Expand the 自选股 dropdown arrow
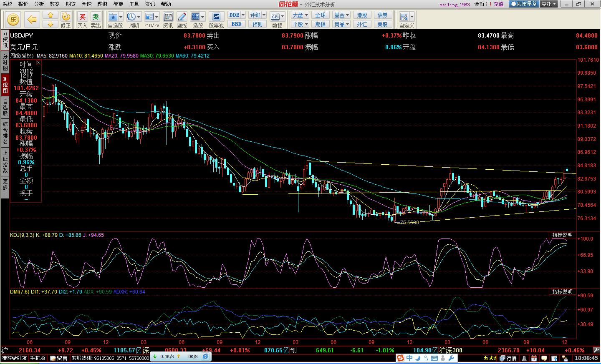The height and width of the screenshot is (364, 601). tap(121, 17)
